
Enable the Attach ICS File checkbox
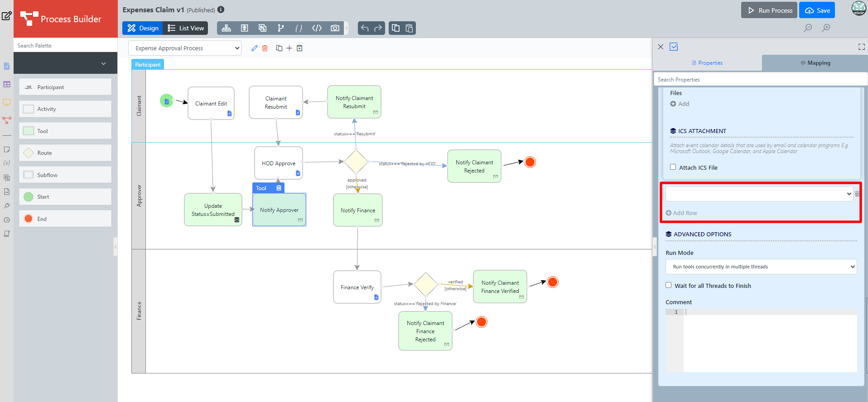tap(673, 167)
